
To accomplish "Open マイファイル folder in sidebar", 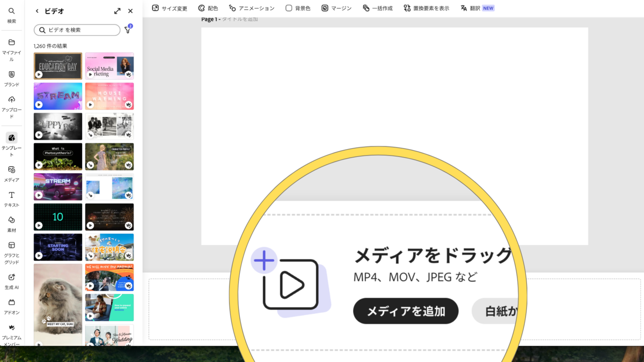I will pos(11,50).
